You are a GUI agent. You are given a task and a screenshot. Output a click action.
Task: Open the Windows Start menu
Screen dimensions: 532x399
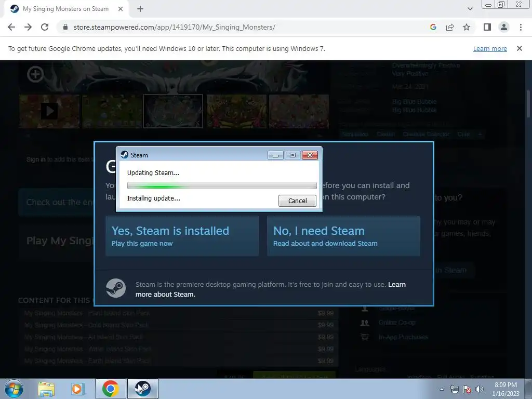point(14,389)
